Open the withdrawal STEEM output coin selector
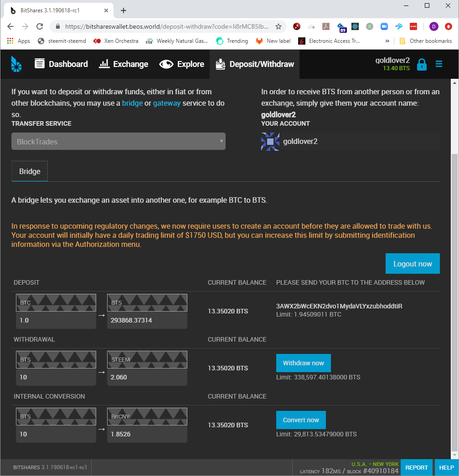Viewport: 459px width, 476px height. (x=147, y=359)
